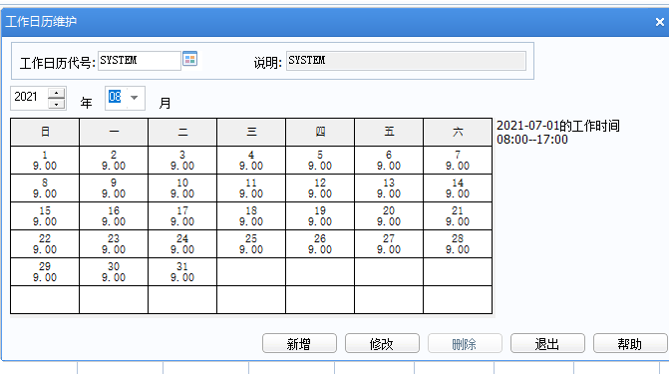Select day 23 in the calendar
The image size is (669, 374).
pos(113,244)
